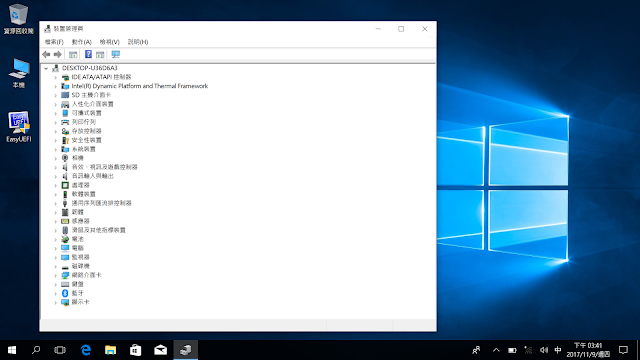Open the 檢視(V) menu
640x360 pixels.
tap(109, 42)
